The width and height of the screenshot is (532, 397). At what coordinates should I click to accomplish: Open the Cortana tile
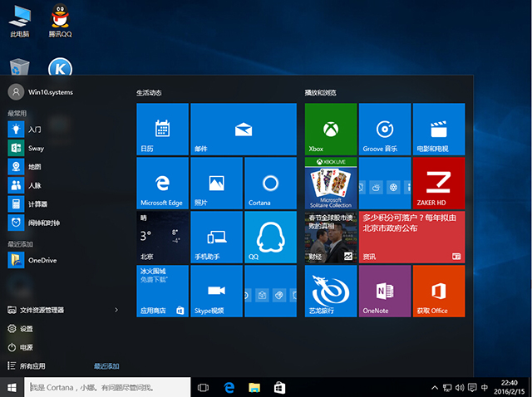point(270,183)
